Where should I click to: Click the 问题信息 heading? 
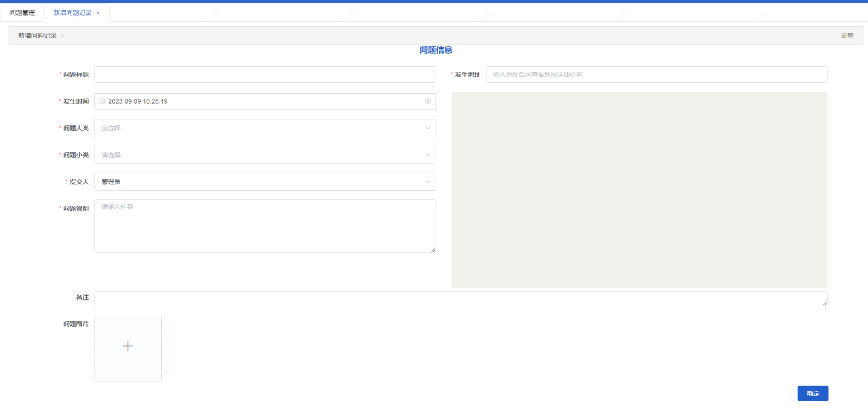436,50
